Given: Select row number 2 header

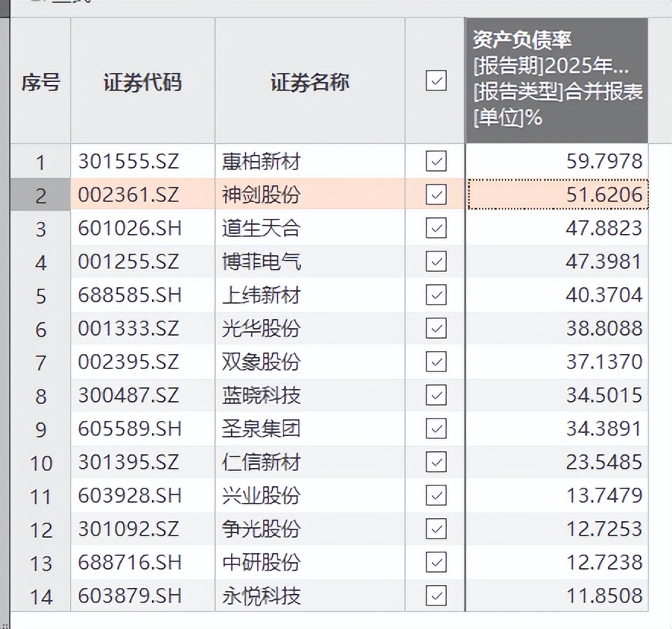Looking at the screenshot, I should click(40, 195).
